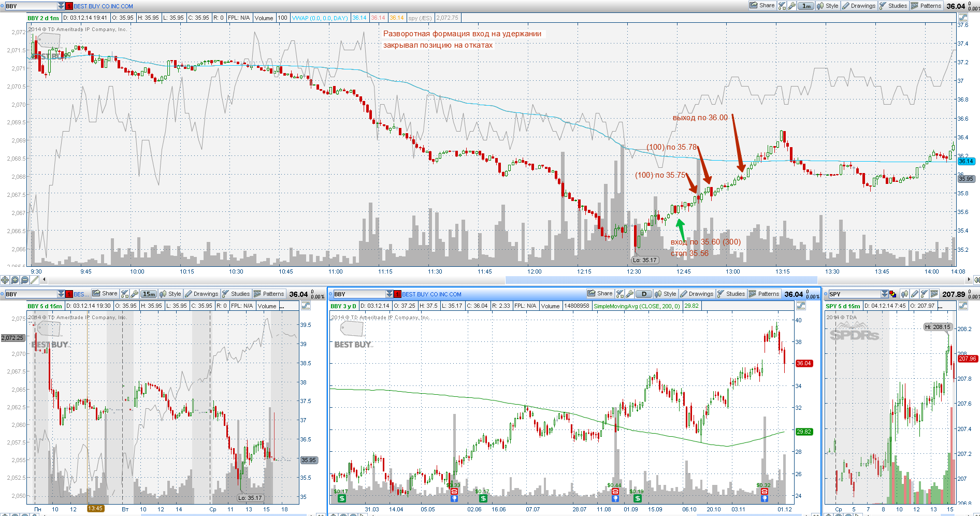The height and width of the screenshot is (516, 980).
Task: Open settings wrench in BBY daily chart
Action: tap(629, 294)
